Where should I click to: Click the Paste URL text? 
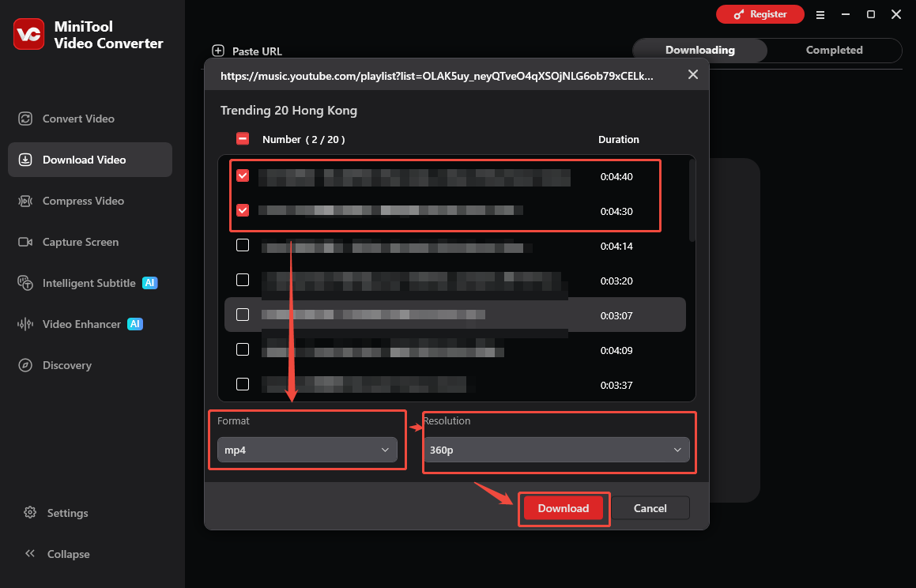pyautogui.click(x=257, y=51)
